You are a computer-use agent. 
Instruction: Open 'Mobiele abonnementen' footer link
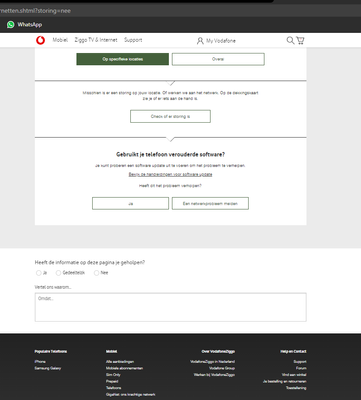125,368
